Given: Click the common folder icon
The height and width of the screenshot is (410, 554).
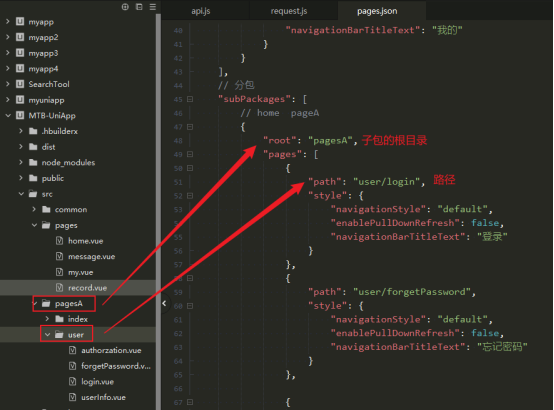Looking at the screenshot, I should click(46, 210).
